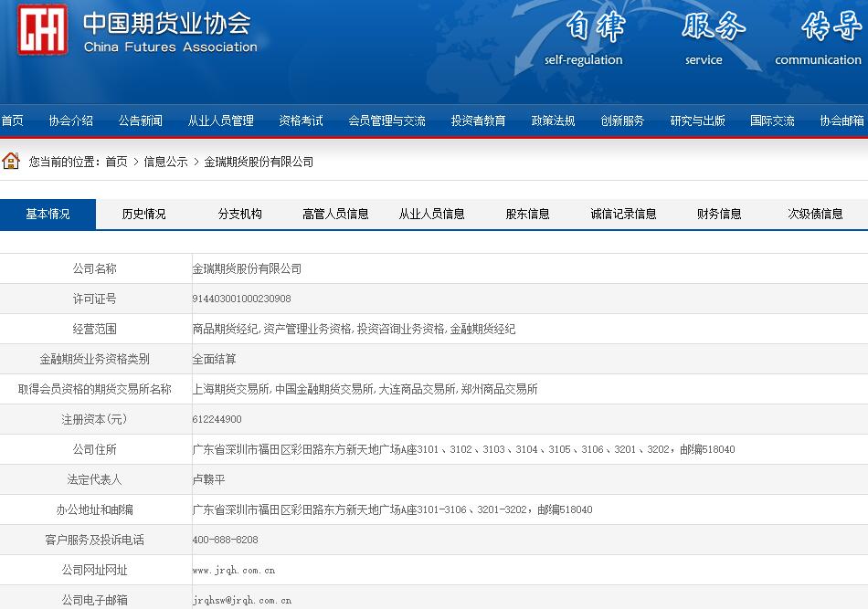Image resolution: width=868 pixels, height=609 pixels.
Task: Click the 法定代表人 row label
Action: (95, 479)
